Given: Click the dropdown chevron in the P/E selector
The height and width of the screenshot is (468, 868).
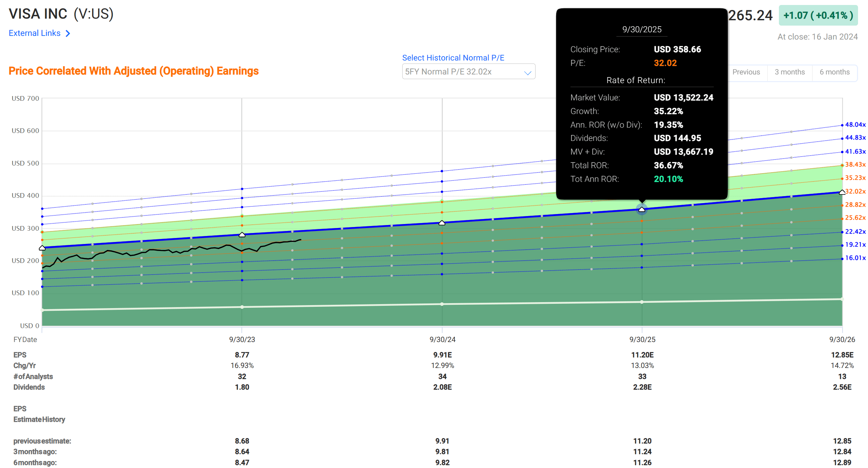Looking at the screenshot, I should click(x=527, y=73).
